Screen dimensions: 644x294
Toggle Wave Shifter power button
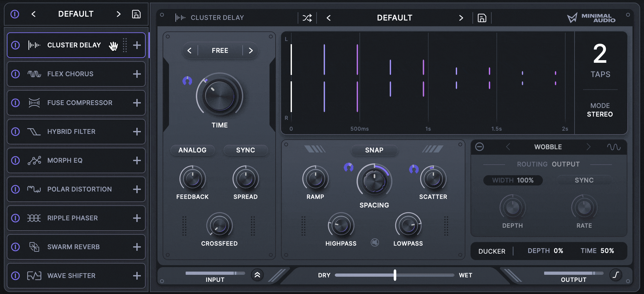tap(15, 276)
